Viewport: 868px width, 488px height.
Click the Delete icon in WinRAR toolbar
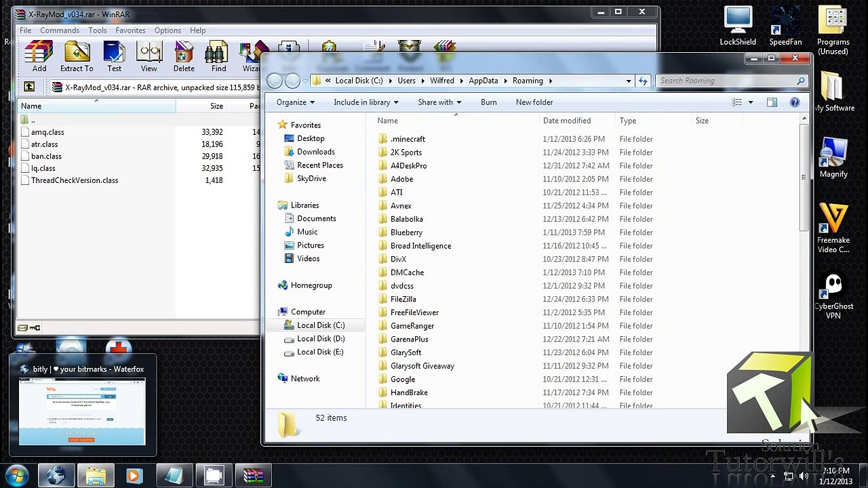184,57
